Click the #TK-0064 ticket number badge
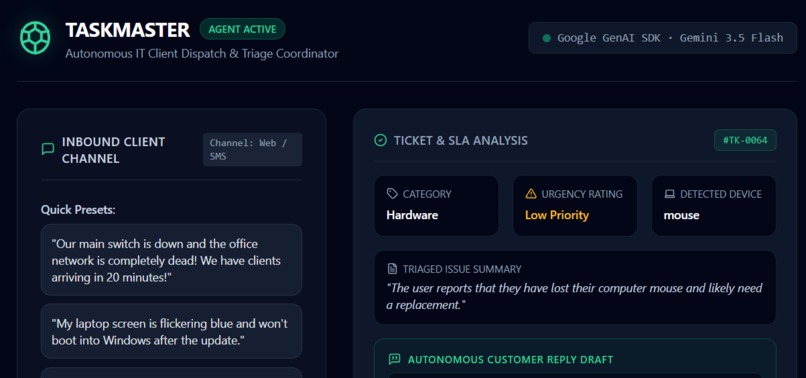This screenshot has width=806, height=378. [x=745, y=140]
